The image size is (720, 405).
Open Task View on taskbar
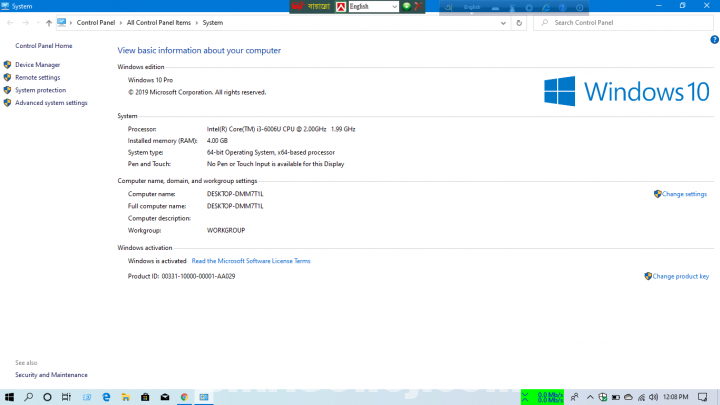tap(67, 397)
